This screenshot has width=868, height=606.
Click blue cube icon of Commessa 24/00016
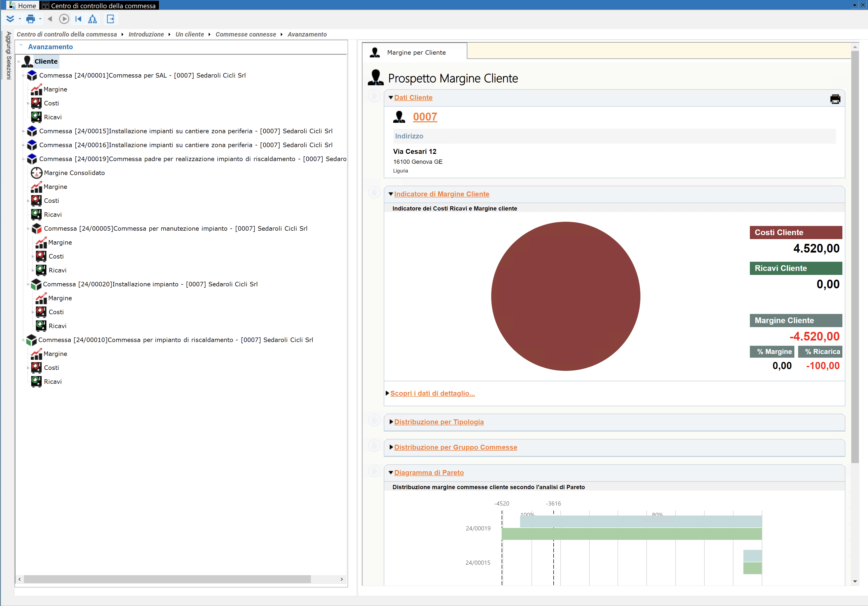coord(32,145)
